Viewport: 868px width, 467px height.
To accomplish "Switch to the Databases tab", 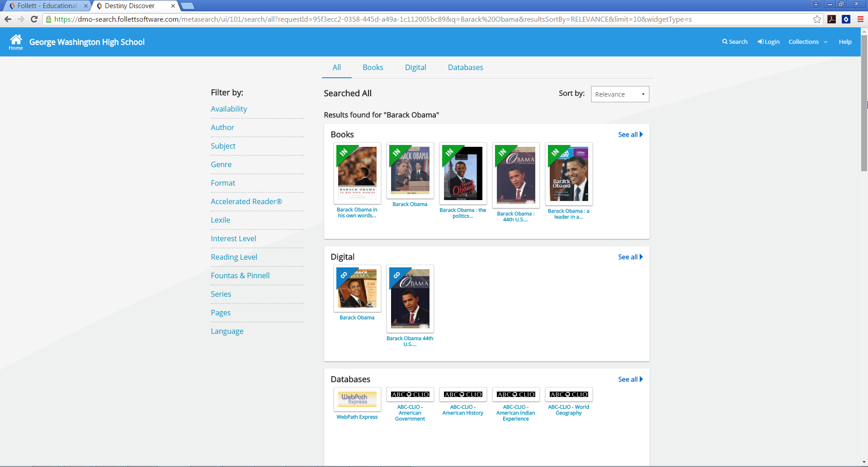I will (466, 67).
